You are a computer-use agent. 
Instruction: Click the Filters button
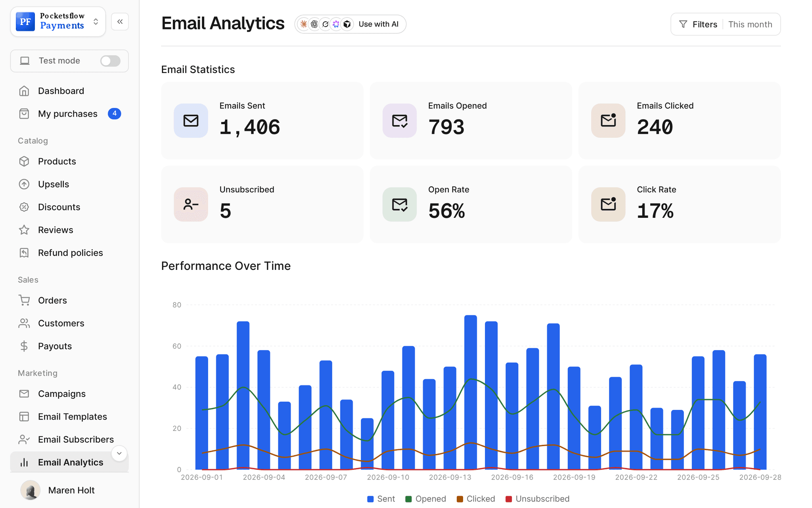[x=698, y=24]
